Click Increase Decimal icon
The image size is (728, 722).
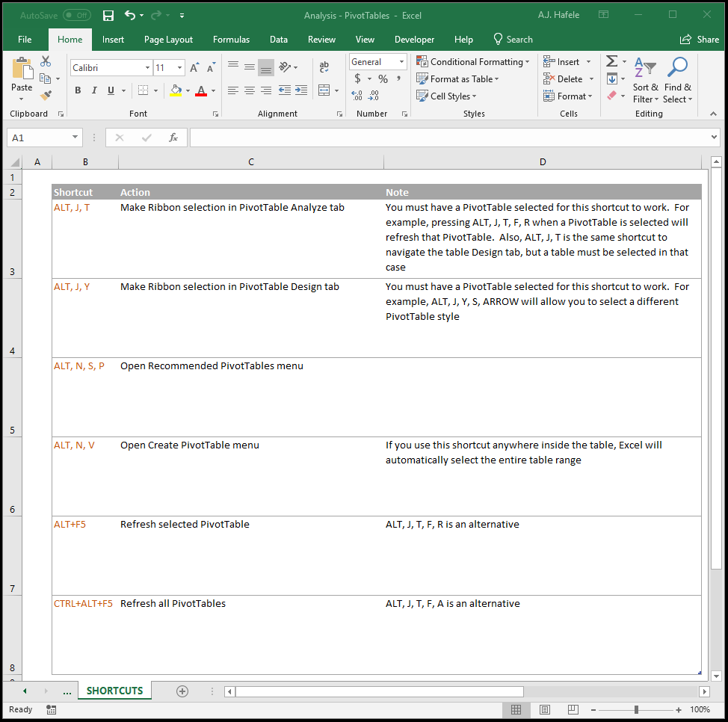tap(357, 96)
